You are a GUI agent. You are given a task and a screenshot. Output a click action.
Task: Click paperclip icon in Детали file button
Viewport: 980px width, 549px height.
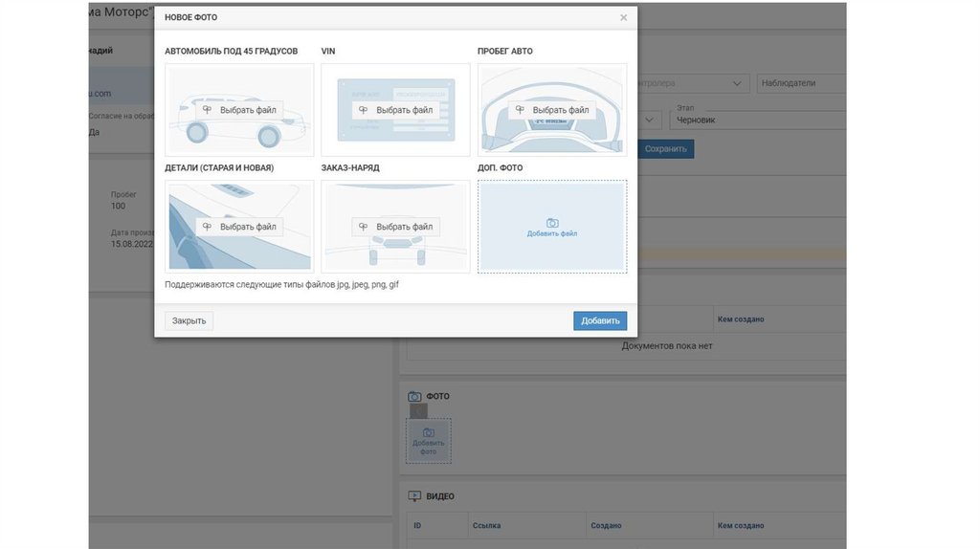point(207,227)
